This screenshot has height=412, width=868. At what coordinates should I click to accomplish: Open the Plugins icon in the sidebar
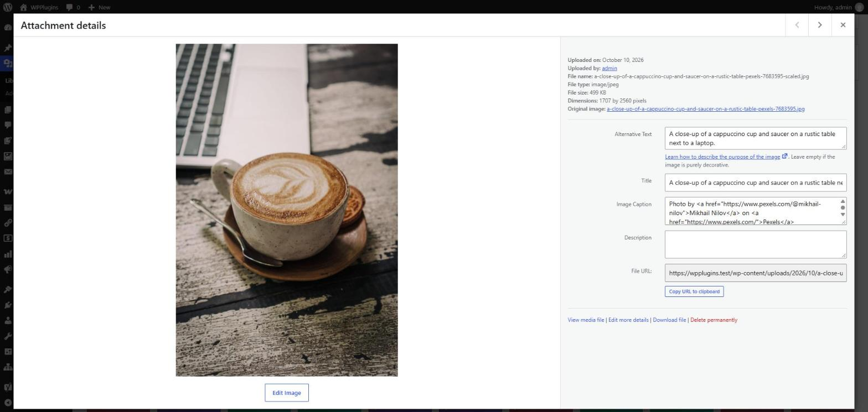pyautogui.click(x=8, y=305)
